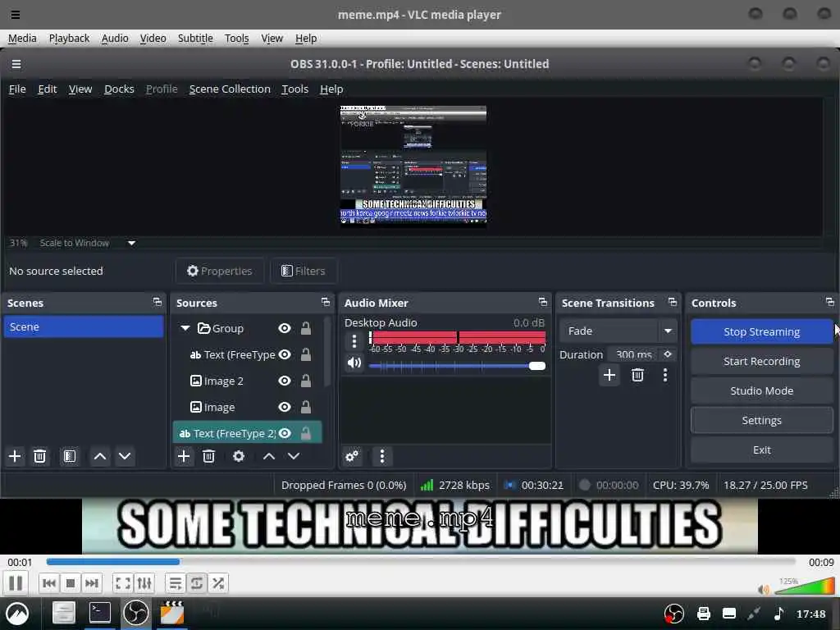Screen dimensions: 840x630
Task: Toggle the VLC playlist
Action: click(176, 583)
